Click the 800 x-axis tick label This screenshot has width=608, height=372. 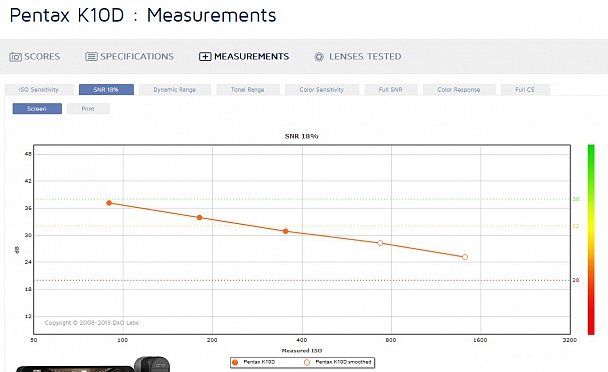coord(391,340)
